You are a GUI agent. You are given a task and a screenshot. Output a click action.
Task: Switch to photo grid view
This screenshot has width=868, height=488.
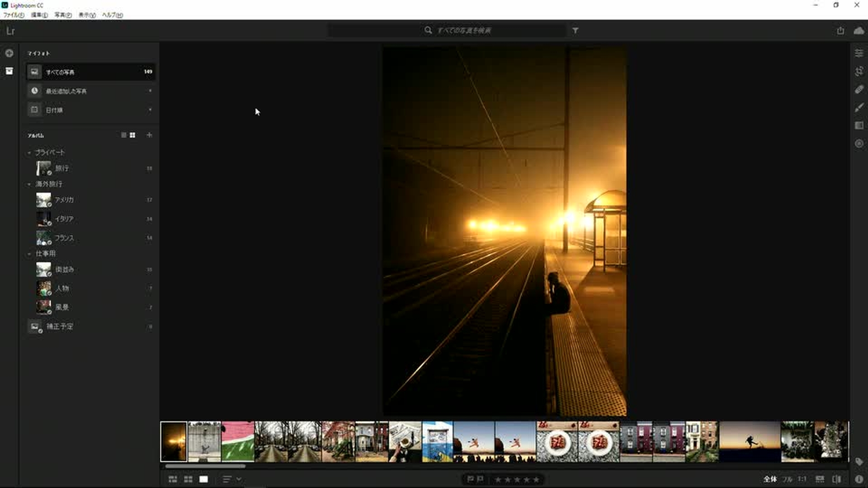(x=173, y=479)
